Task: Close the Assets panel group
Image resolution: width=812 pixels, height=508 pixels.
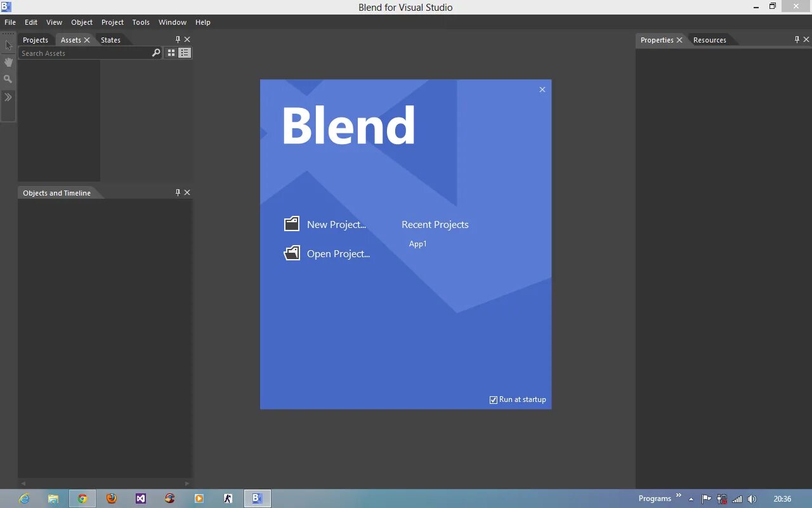Action: (x=187, y=39)
